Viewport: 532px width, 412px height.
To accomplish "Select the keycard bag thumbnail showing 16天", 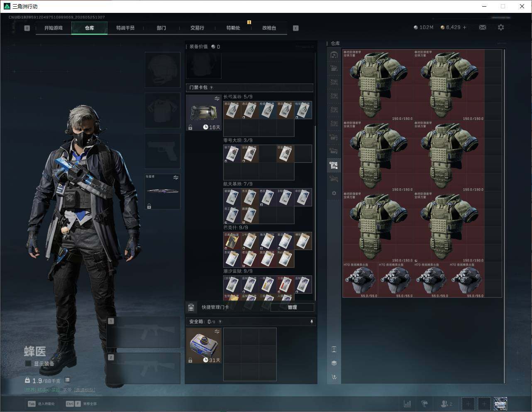I will click(x=203, y=113).
